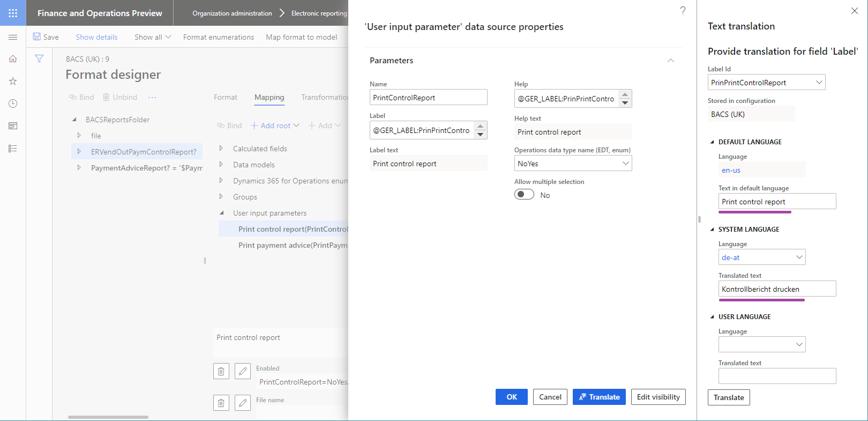Open the System language de-at dropdown
This screenshot has width=868, height=421.
[799, 257]
